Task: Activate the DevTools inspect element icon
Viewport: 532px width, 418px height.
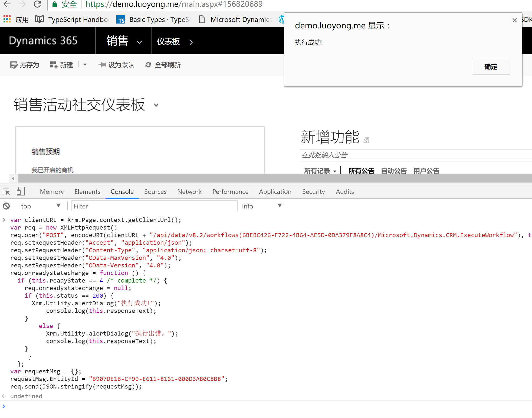Action: (x=6, y=191)
